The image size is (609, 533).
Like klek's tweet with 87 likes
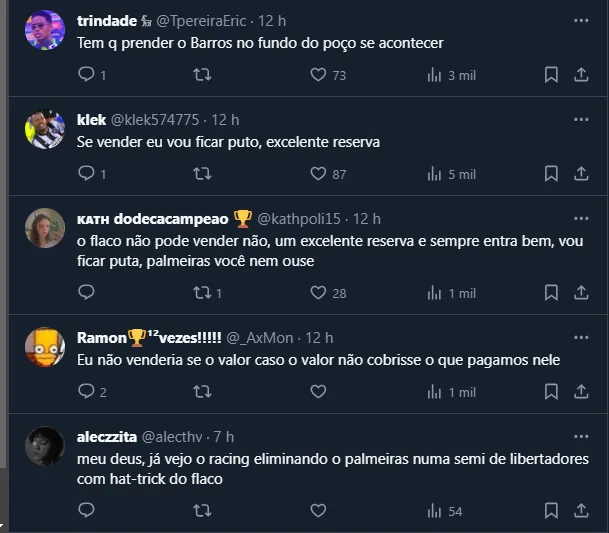point(319,173)
